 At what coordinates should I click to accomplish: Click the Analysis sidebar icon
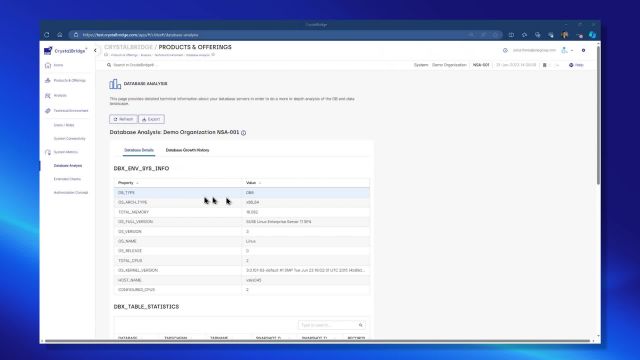click(48, 96)
